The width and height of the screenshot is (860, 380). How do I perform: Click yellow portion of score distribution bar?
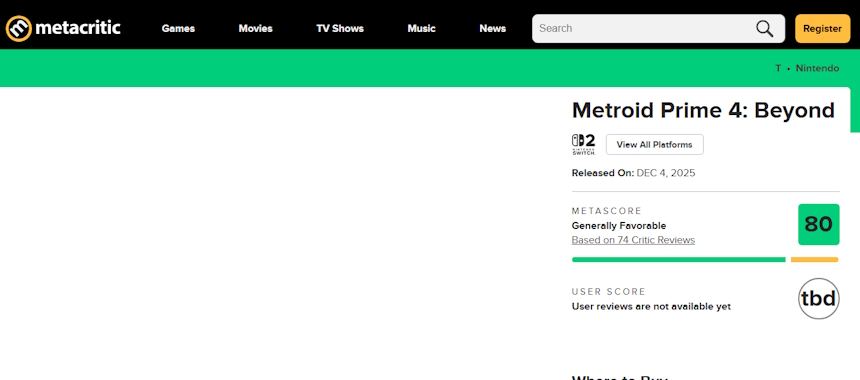point(814,260)
